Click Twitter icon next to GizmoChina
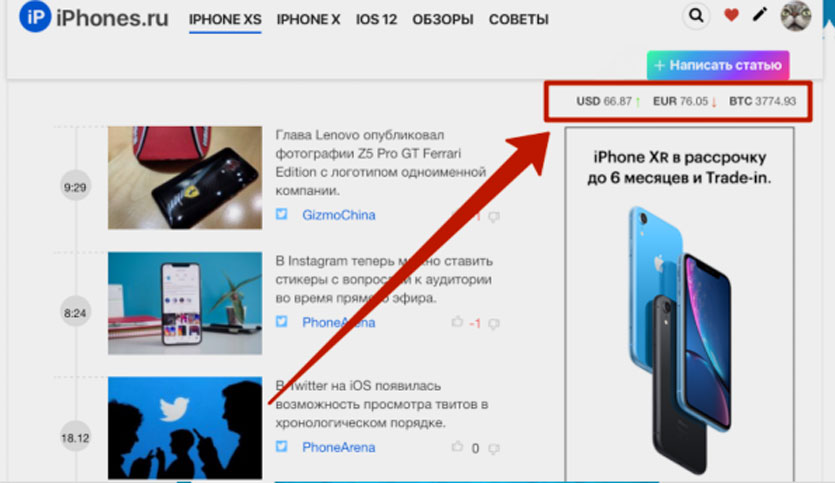The width and height of the screenshot is (835, 483). pos(282,214)
